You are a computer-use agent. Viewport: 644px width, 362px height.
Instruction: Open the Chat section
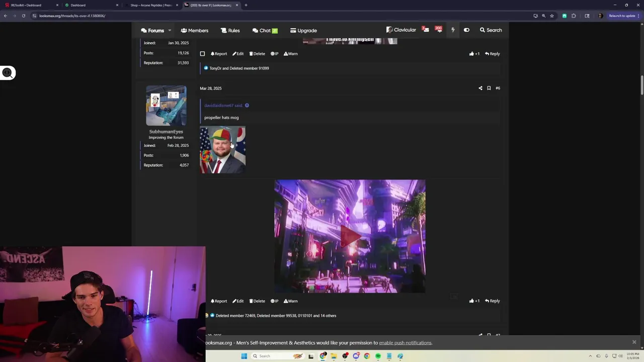tap(265, 30)
